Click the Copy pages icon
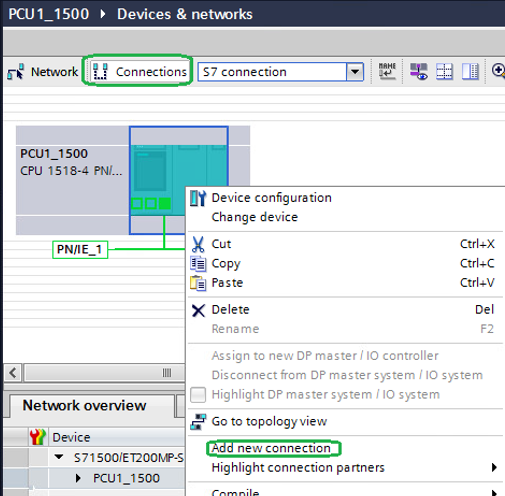This screenshot has width=505, height=496. 198,263
